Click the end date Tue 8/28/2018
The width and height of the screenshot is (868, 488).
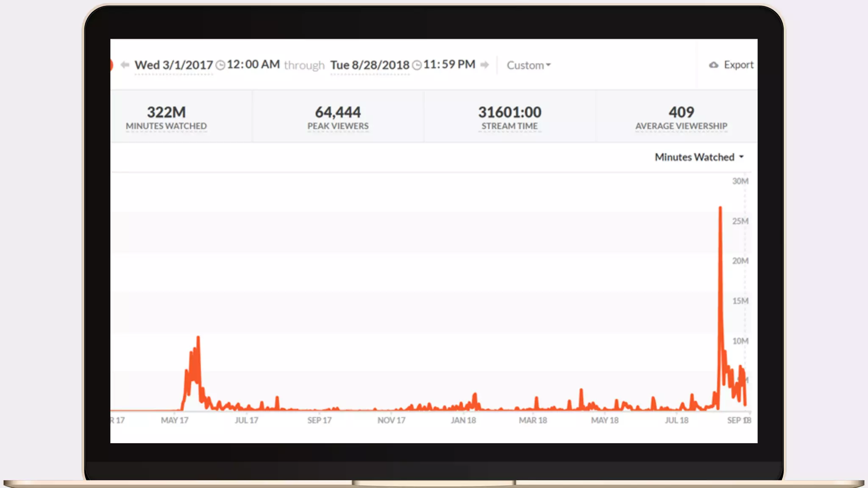coord(370,65)
